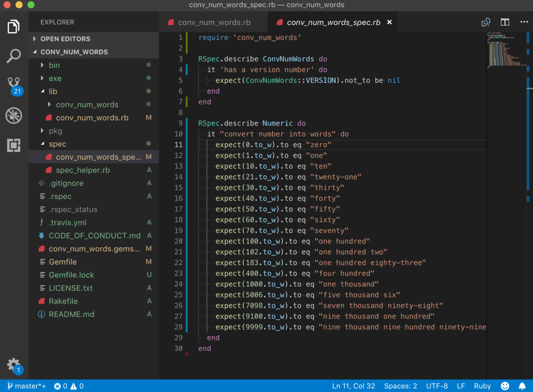Click the Ln 11, Col 32 cursor position

coord(353,386)
